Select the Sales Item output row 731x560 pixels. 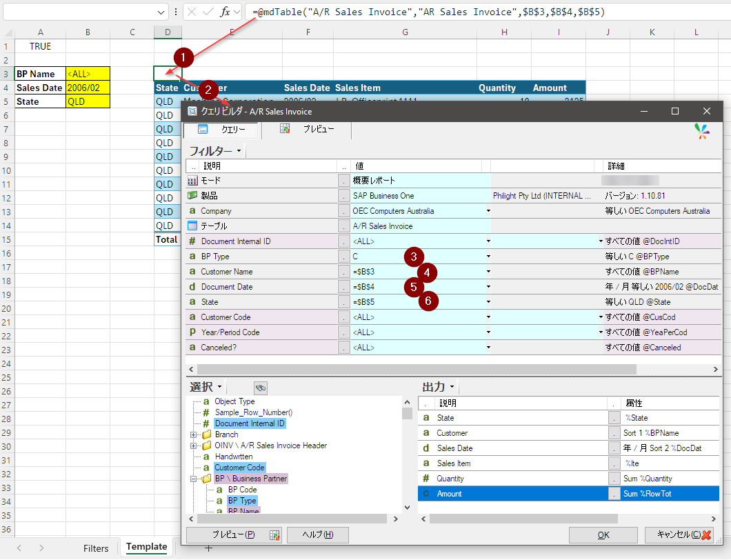(x=568, y=463)
